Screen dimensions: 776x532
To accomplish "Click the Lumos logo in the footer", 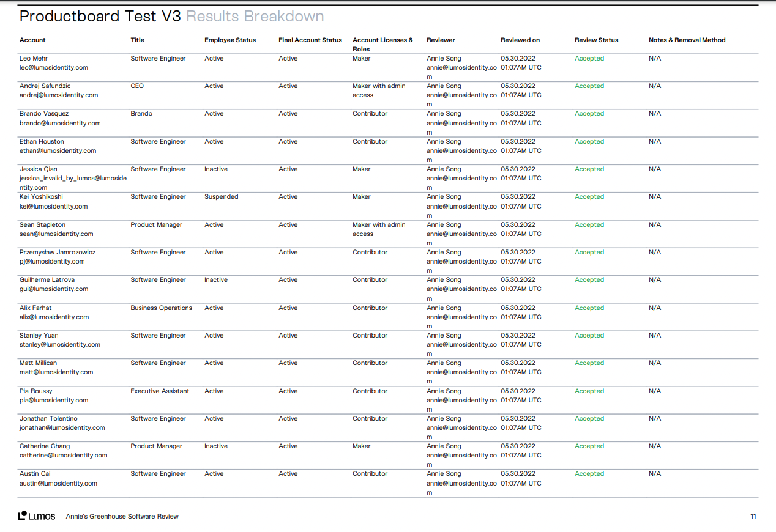I will [x=36, y=516].
